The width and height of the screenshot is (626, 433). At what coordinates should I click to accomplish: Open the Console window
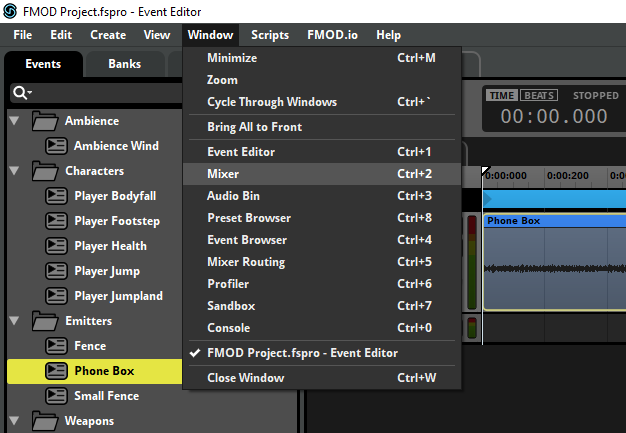(322, 328)
